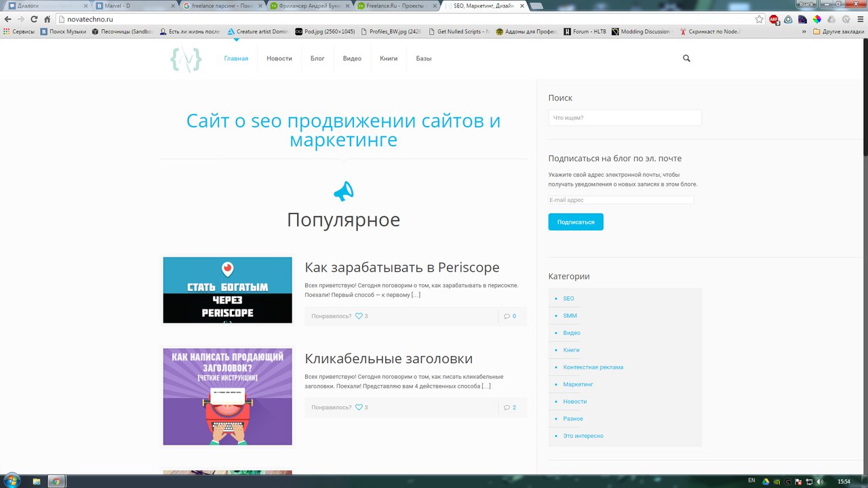Open the SEO category link
The image size is (868, 488).
[x=568, y=298]
